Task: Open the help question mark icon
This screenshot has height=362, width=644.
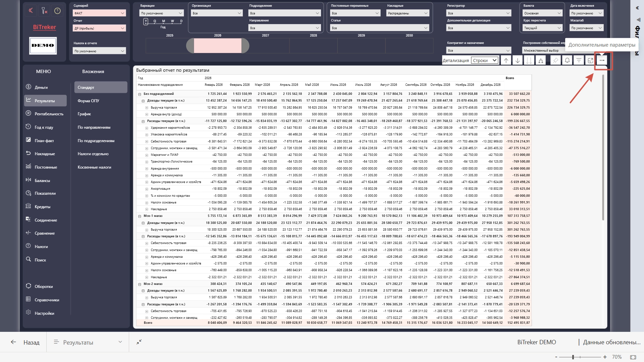Action: tap(57, 11)
